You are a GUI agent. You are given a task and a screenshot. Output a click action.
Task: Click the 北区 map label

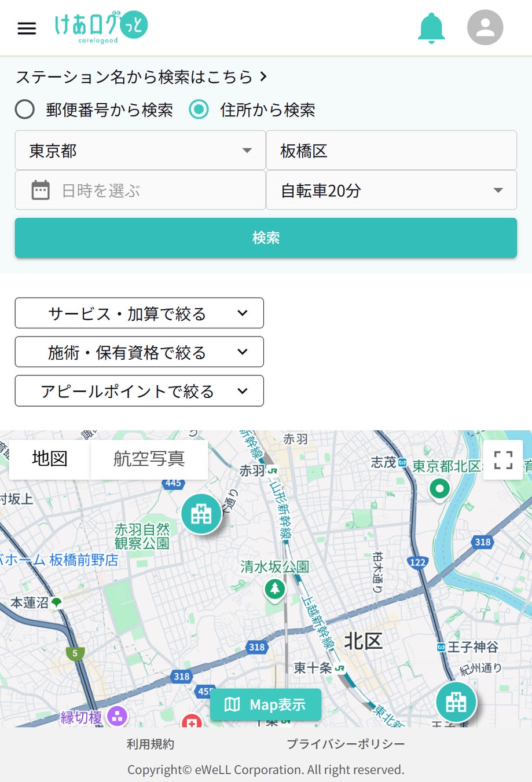(x=364, y=641)
